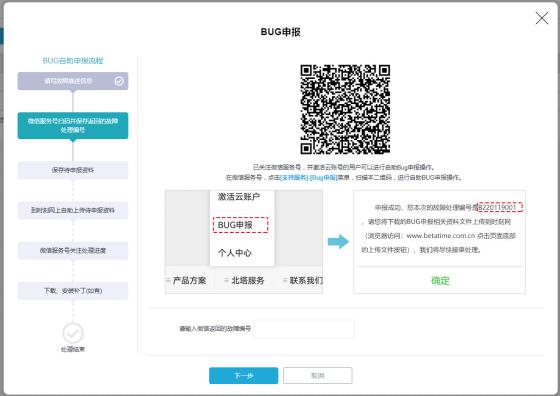This screenshot has height=396, width=560.
Task: Select the 微信服务号关注处理进度 step
Action: point(73,250)
